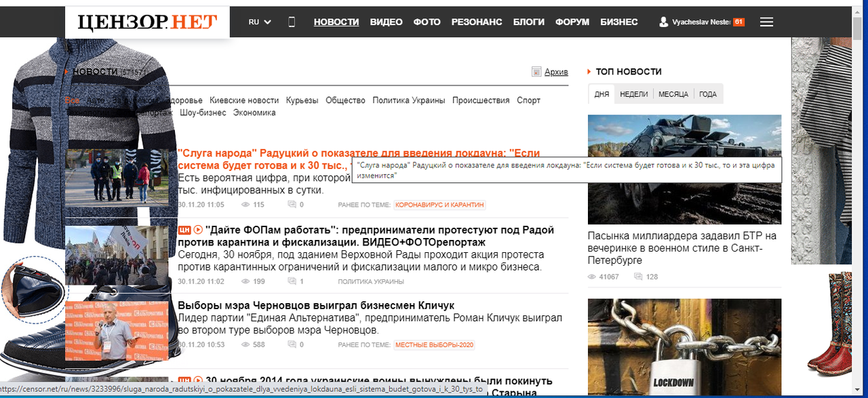The image size is (868, 398).
Task: Switch top news to ДНЯ tab
Action: 601,94
